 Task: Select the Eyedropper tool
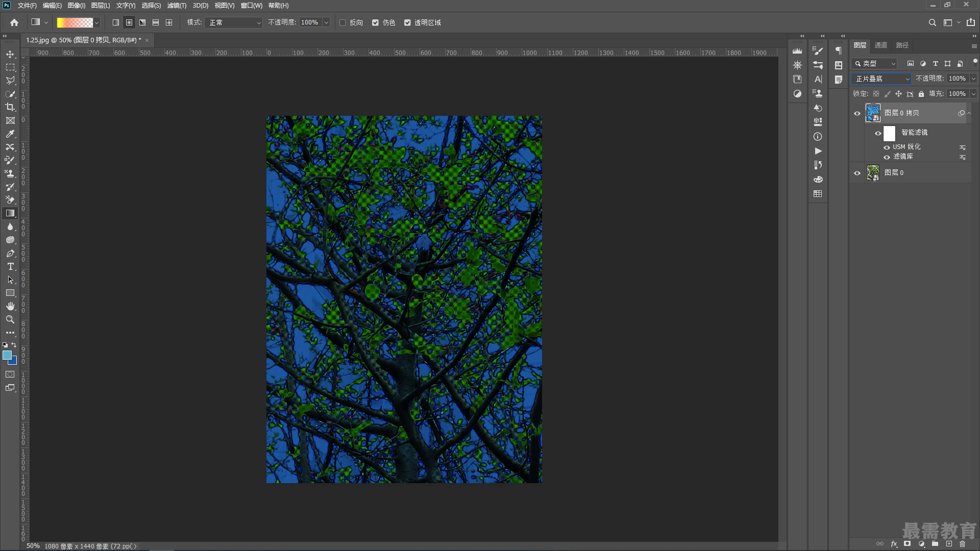point(10,134)
